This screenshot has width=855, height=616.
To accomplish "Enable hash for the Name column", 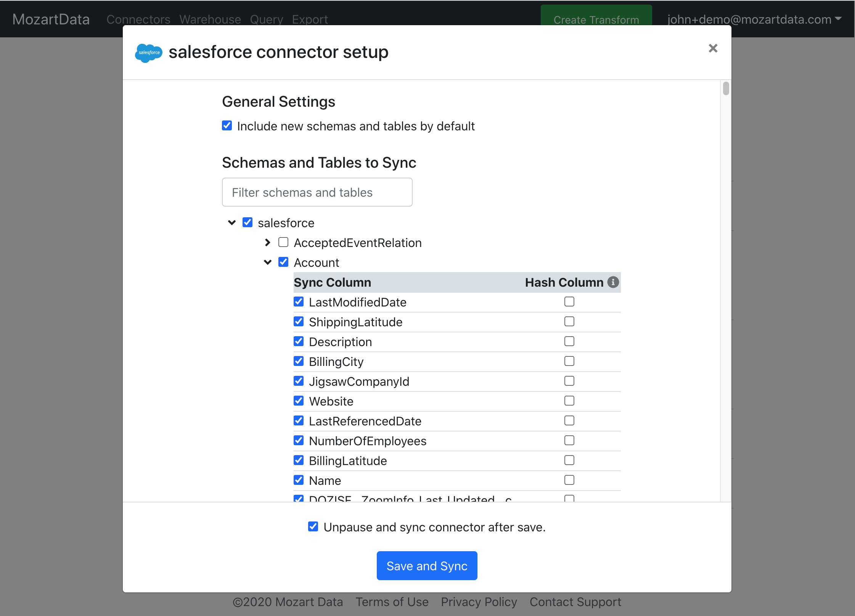I will [x=569, y=480].
